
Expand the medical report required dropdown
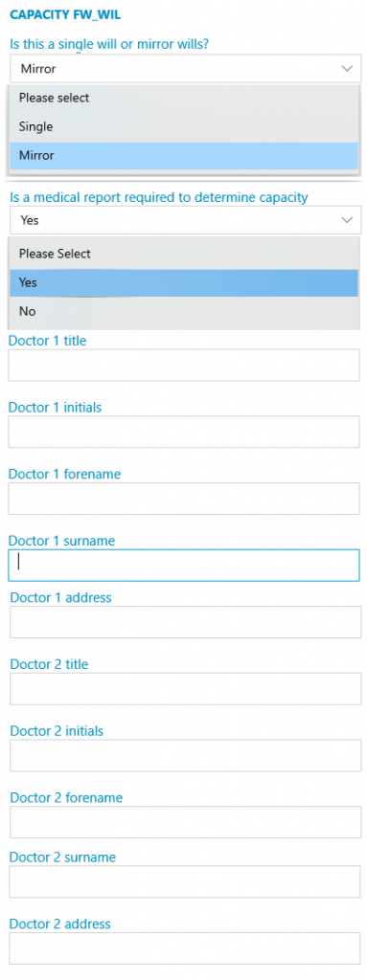click(x=185, y=220)
